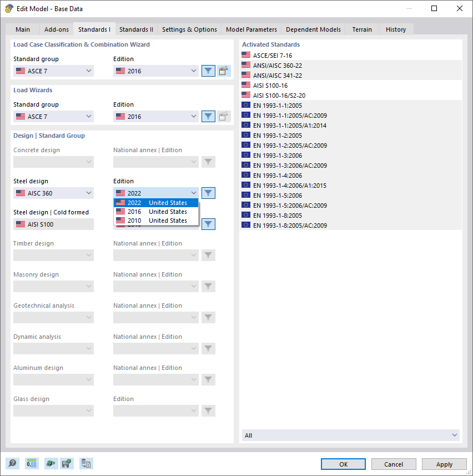Choose 2010 United States edition option
The image size is (473, 476).
tap(156, 221)
